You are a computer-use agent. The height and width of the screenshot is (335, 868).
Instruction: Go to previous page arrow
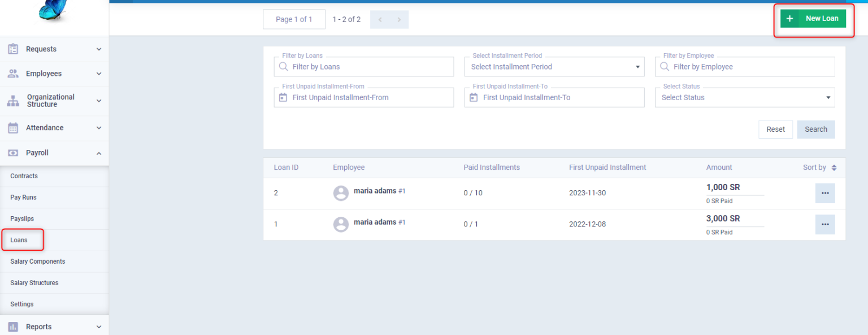(x=380, y=19)
